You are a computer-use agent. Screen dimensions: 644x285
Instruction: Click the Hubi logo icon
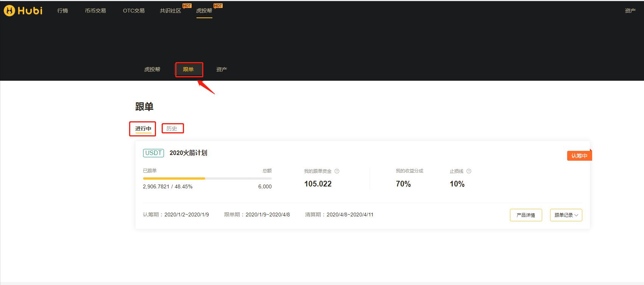click(9, 11)
